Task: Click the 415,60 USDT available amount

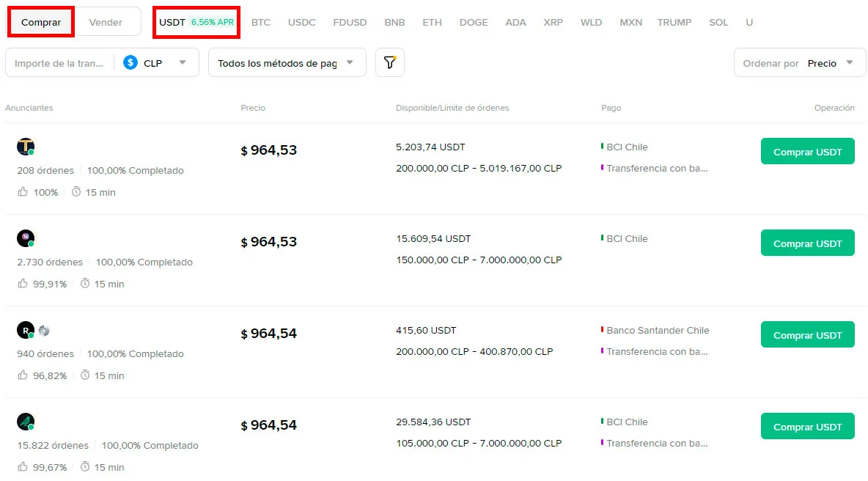Action: (426, 331)
